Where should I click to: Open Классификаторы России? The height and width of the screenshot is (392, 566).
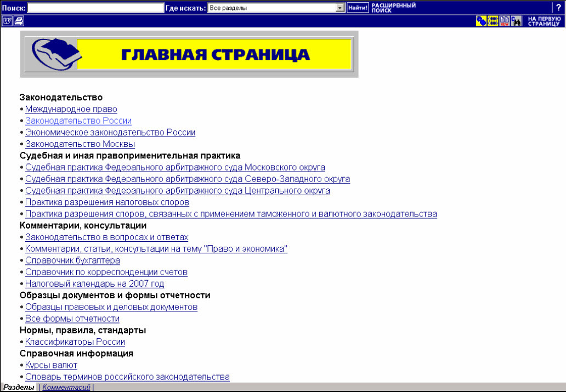[74, 342]
